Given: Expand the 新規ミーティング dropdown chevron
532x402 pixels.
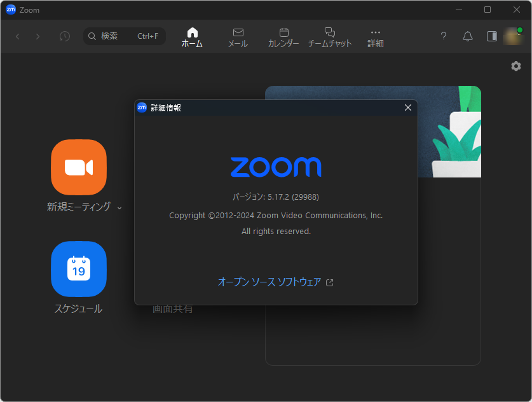Looking at the screenshot, I should (x=119, y=207).
